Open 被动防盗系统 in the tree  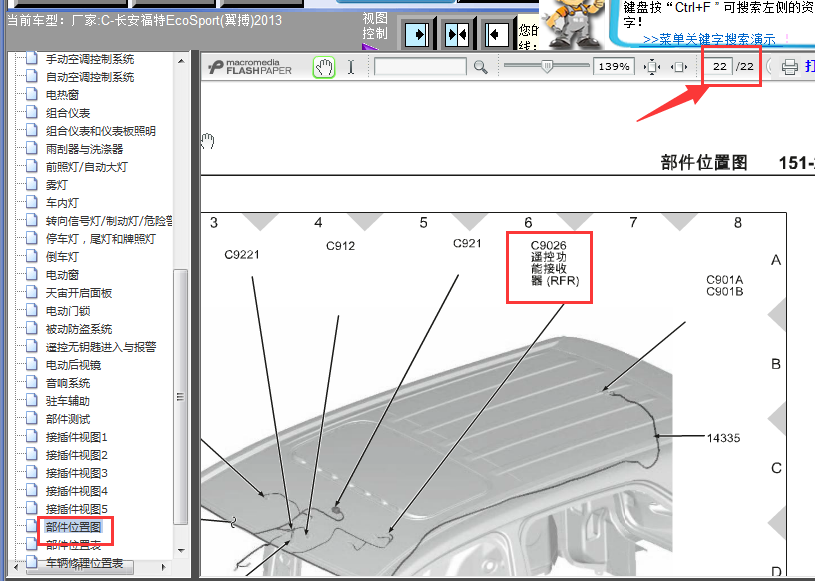click(x=79, y=329)
